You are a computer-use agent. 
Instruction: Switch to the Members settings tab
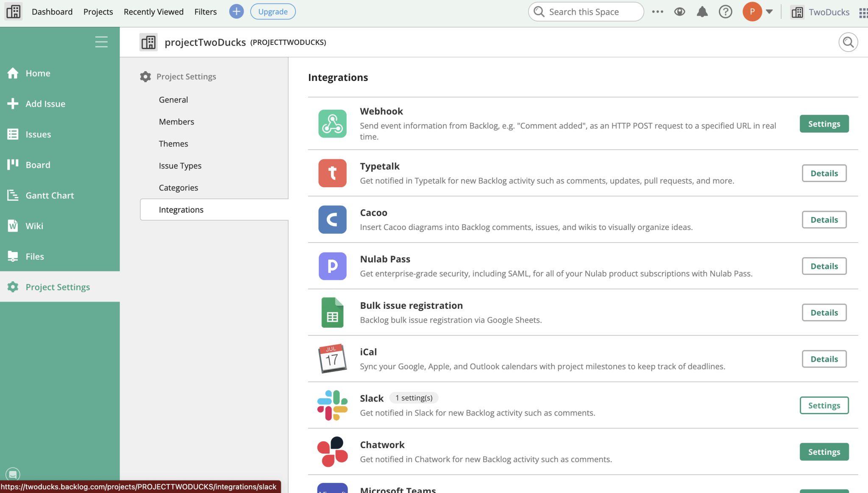(176, 122)
